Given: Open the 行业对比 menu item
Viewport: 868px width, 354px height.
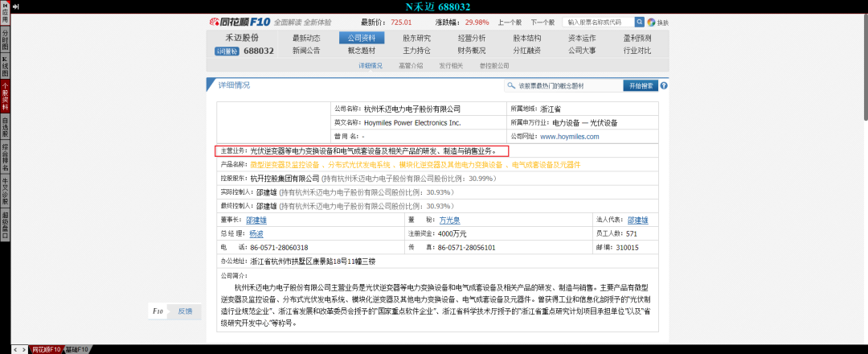Looking at the screenshot, I should point(637,51).
